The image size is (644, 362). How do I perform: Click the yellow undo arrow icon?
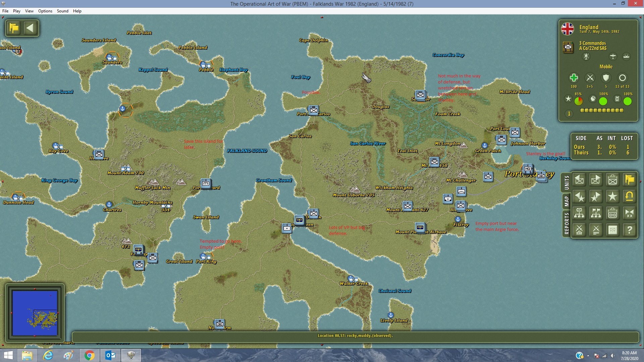(x=629, y=197)
